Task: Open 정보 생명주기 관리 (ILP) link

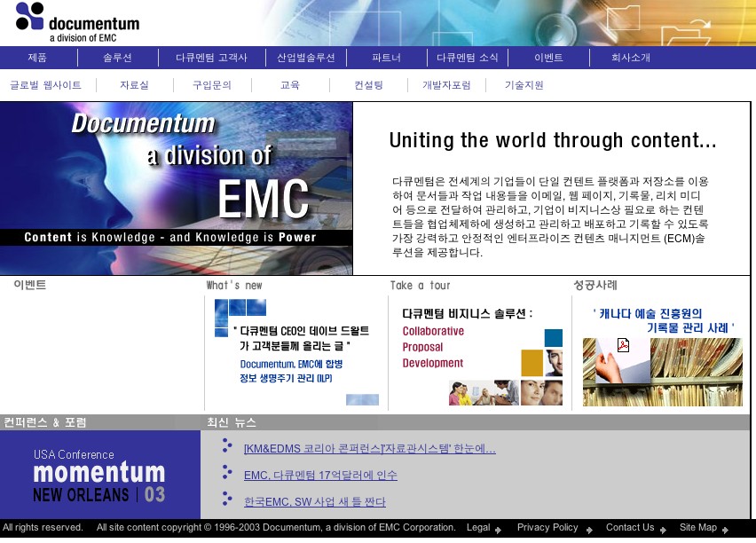Action: tap(286, 378)
